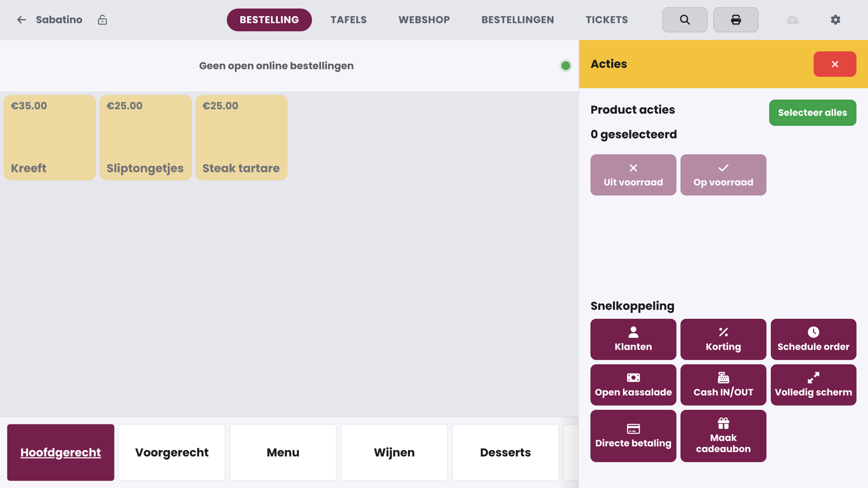
Task: Start a Directe betaling
Action: pyautogui.click(x=633, y=436)
